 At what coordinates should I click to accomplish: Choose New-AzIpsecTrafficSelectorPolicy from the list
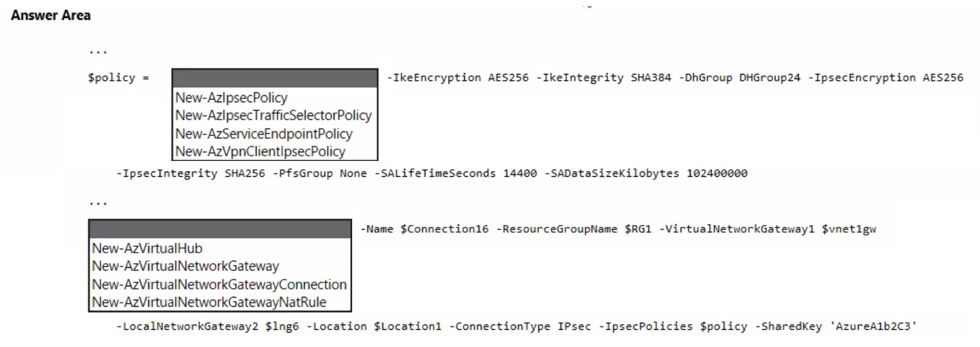[x=274, y=116]
